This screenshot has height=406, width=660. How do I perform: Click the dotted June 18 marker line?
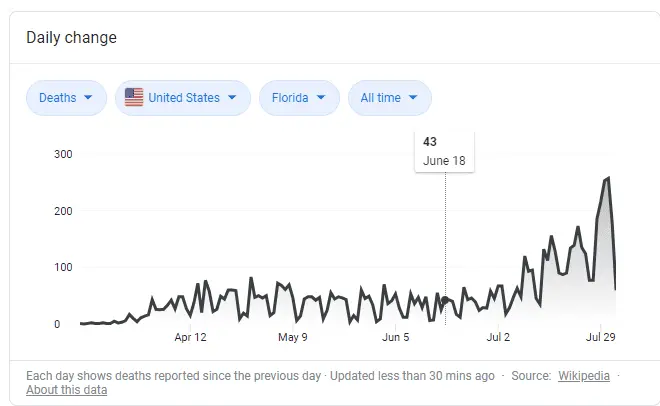[446, 240]
